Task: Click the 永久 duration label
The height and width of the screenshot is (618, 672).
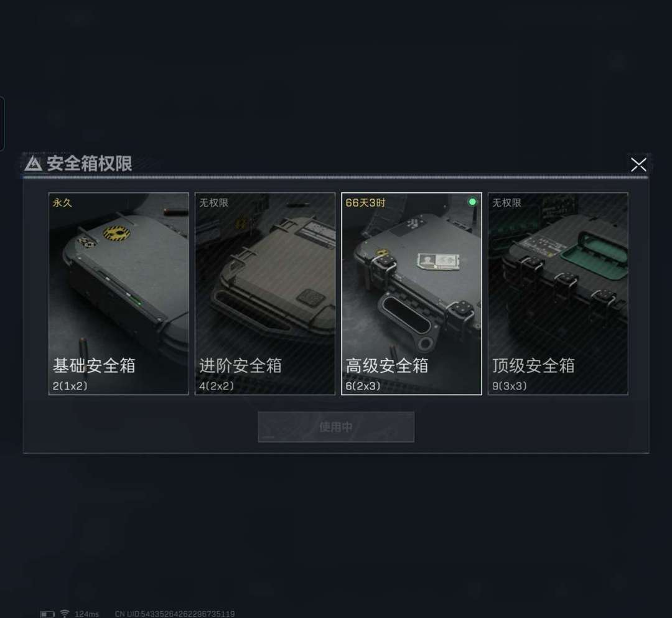Action: 62,203
